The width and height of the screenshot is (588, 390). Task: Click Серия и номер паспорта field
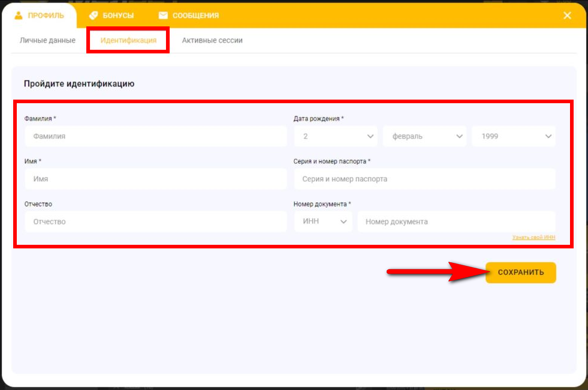[x=424, y=179]
